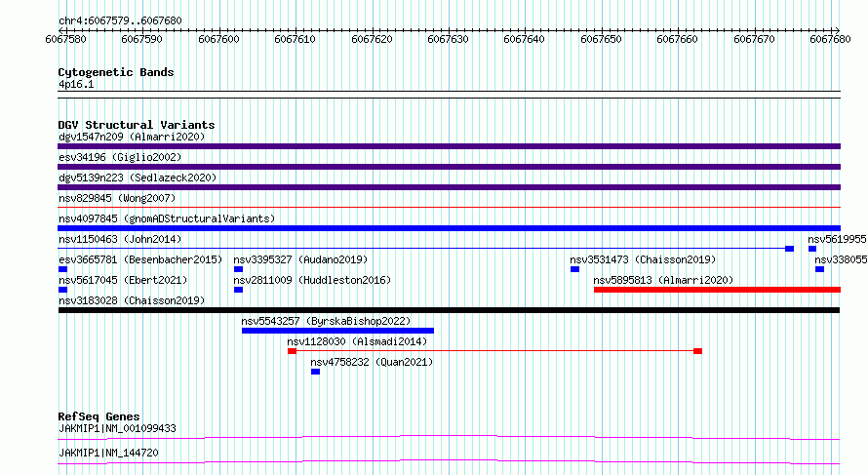Open the esv3665781 (Besenbacher2015) label
This screenshot has width=868, height=475.
tap(140, 259)
